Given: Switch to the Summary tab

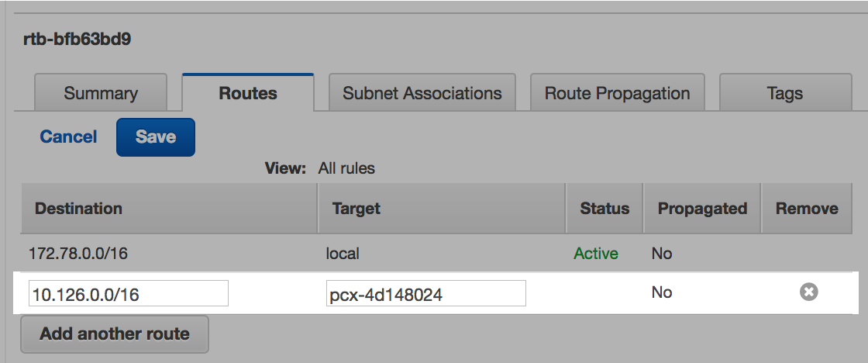Looking at the screenshot, I should (101, 94).
